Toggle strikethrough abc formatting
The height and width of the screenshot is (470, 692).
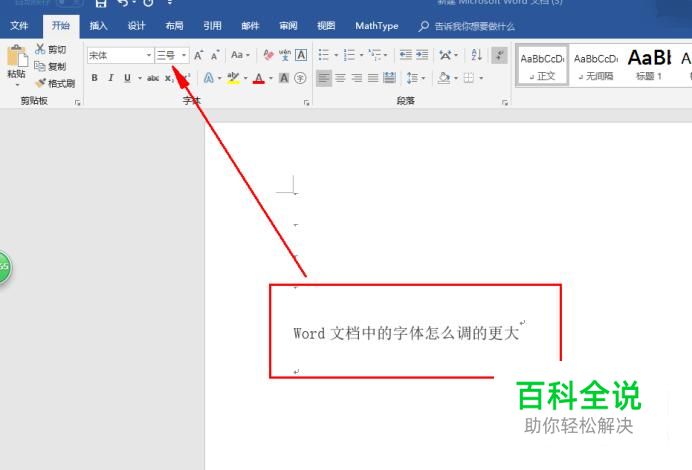(x=153, y=78)
